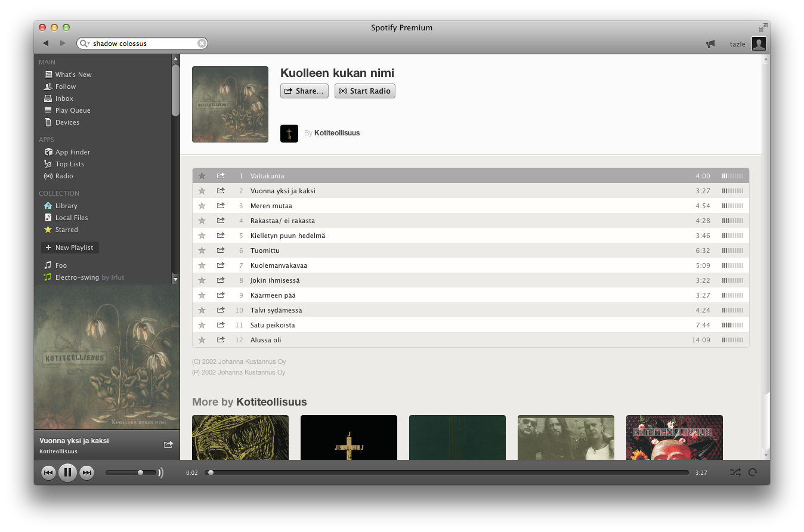Toggle repeat playback mode
Image resolution: width=804 pixels, height=532 pixels.
pos(753,472)
